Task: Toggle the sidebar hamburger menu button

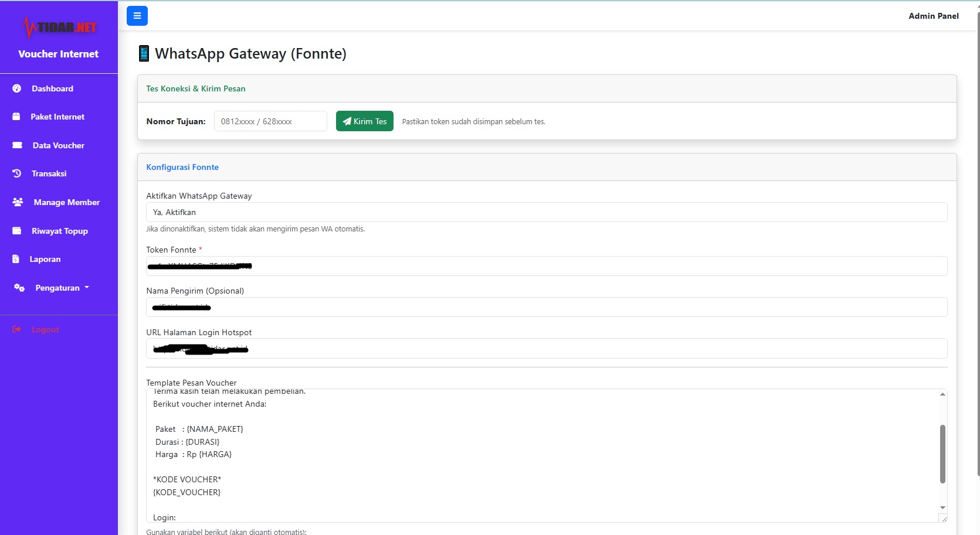Action: pyautogui.click(x=137, y=16)
